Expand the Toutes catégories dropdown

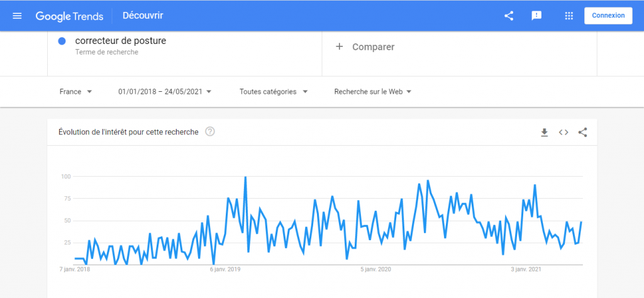(274, 92)
